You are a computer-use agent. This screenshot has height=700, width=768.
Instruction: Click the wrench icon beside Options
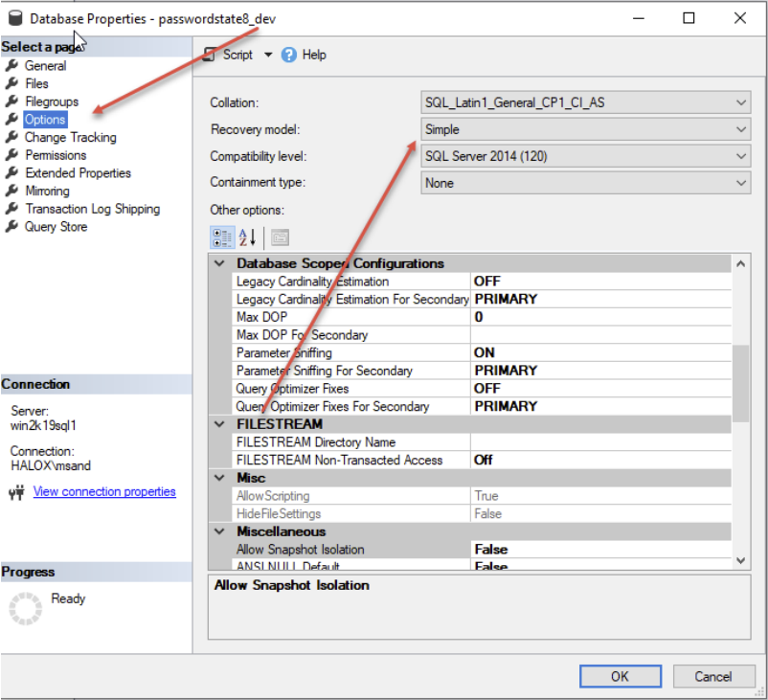click(x=11, y=119)
